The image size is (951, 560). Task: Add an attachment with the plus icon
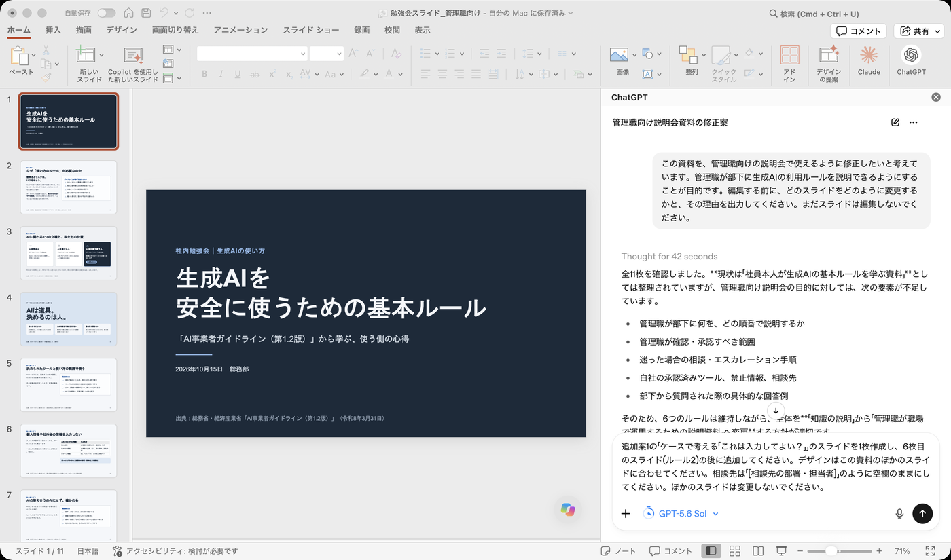(626, 514)
